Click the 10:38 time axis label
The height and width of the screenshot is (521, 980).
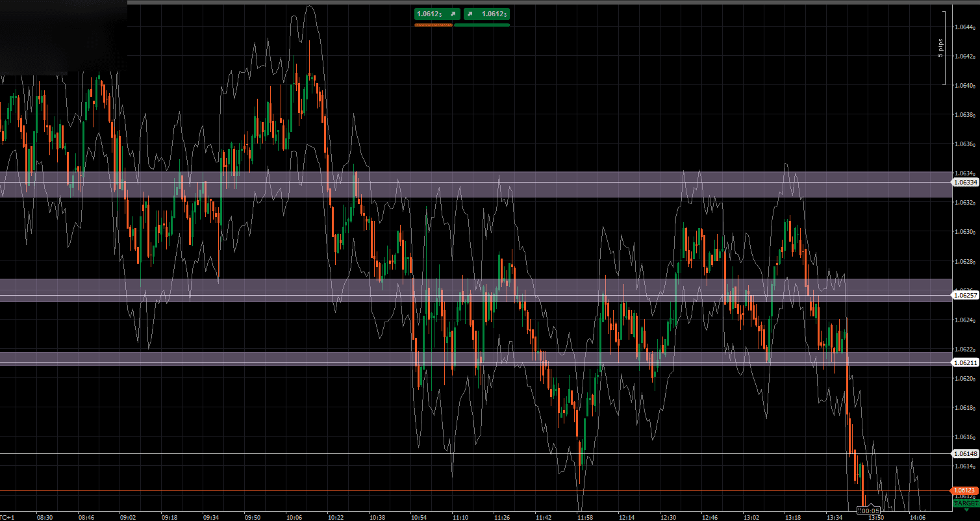(377, 517)
